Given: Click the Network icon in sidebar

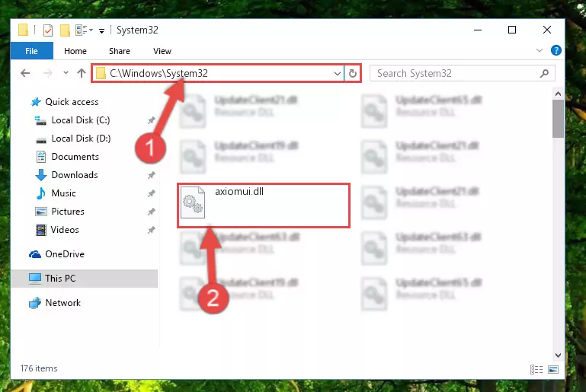Looking at the screenshot, I should [35, 303].
